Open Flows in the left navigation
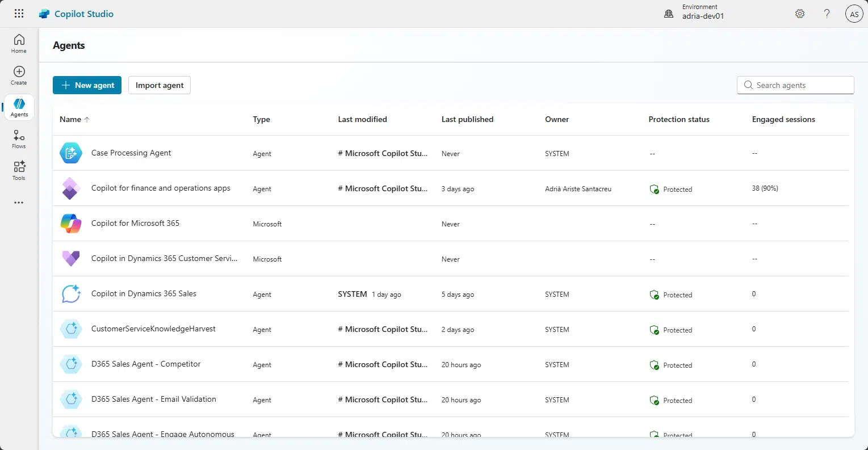Image resolution: width=868 pixels, height=450 pixels. [x=19, y=139]
